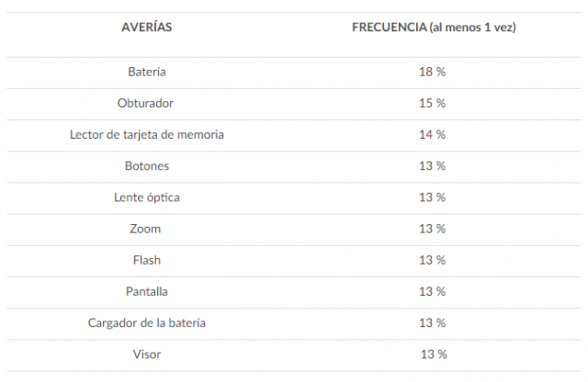Click the 15 % frequency value
Image resolution: width=588 pixels, height=382 pixels.
coord(433,103)
